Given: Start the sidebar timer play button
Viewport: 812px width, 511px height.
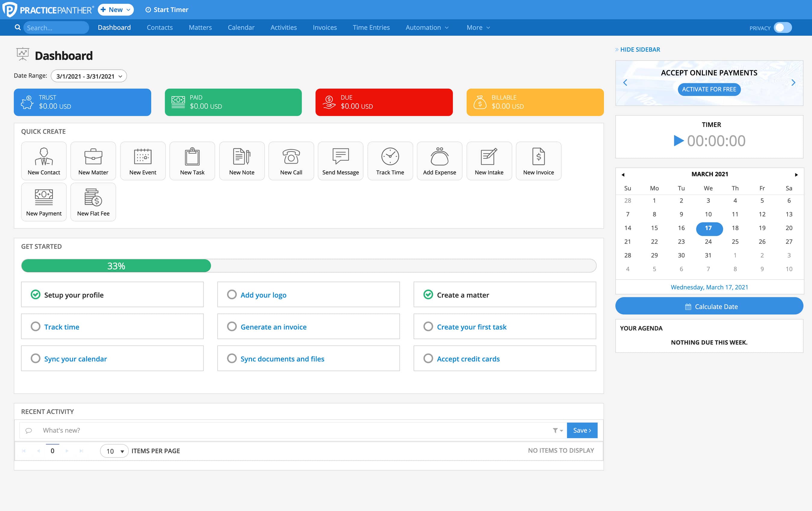Looking at the screenshot, I should pyautogui.click(x=678, y=141).
